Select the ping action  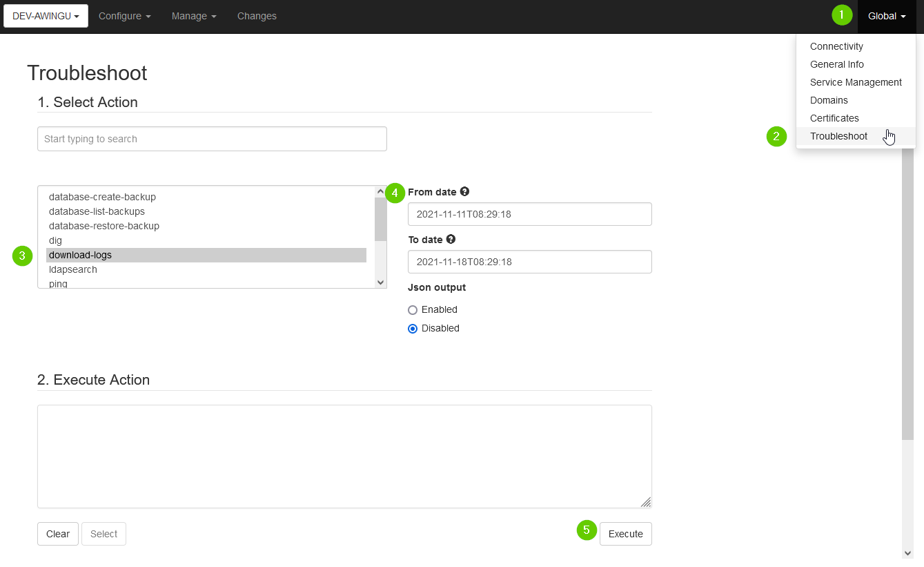click(206, 283)
